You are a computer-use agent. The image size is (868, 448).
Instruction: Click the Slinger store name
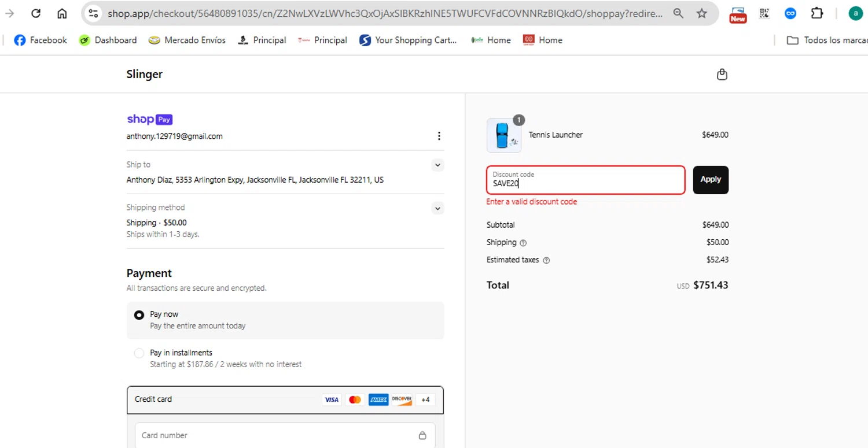click(x=145, y=74)
